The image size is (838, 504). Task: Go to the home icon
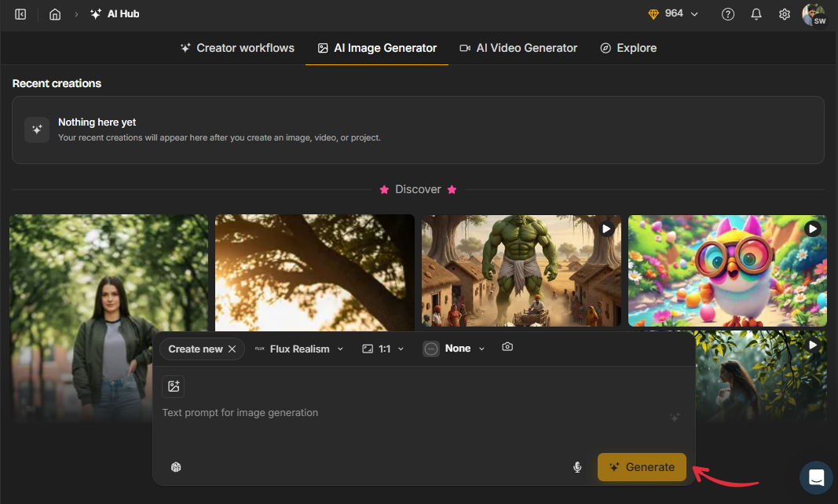(55, 14)
